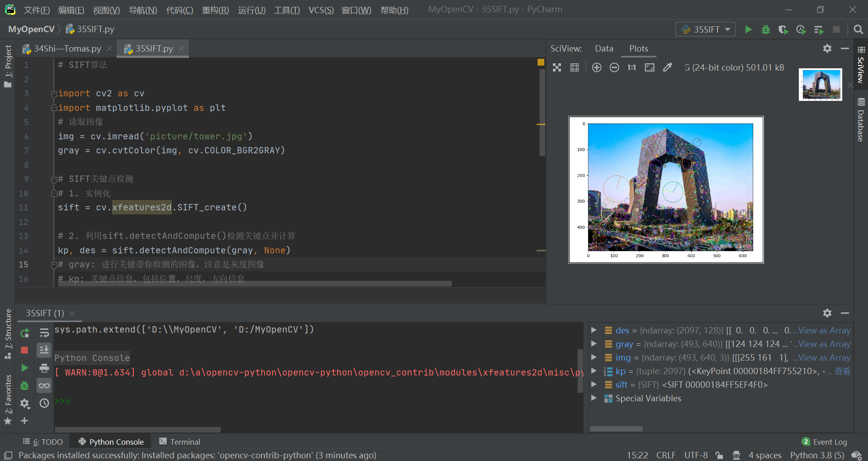Toggle soft-wrap in the console output
868x461 pixels.
pyautogui.click(x=44, y=333)
